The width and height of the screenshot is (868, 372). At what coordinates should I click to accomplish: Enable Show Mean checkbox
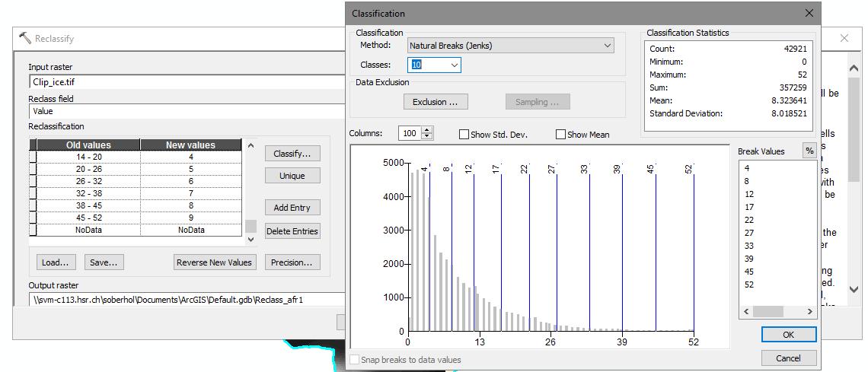pyautogui.click(x=560, y=135)
